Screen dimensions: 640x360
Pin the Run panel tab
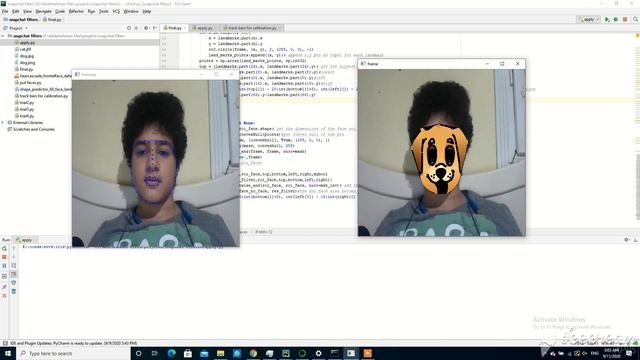[4, 287]
